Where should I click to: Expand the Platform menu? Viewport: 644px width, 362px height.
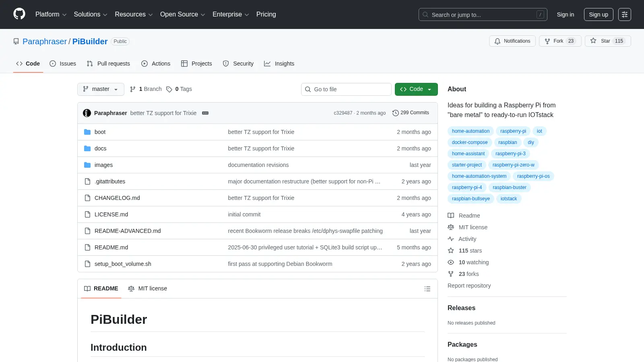(x=51, y=14)
